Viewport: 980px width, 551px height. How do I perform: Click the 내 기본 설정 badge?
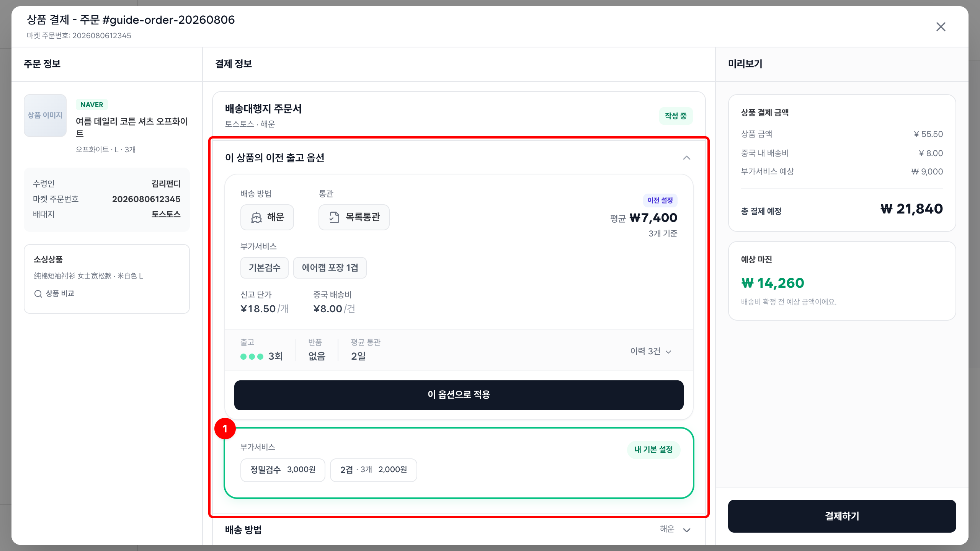click(653, 450)
